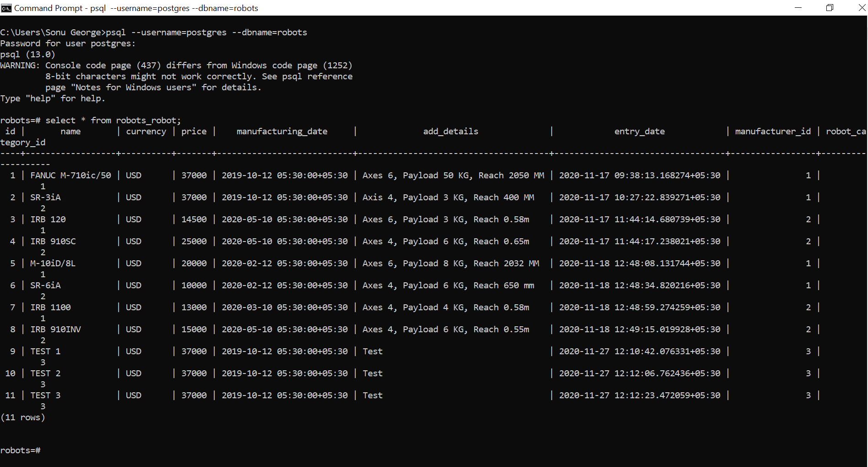Click the 'Type "help" for help.' line
Image resolution: width=868 pixels, height=467 pixels.
point(53,99)
